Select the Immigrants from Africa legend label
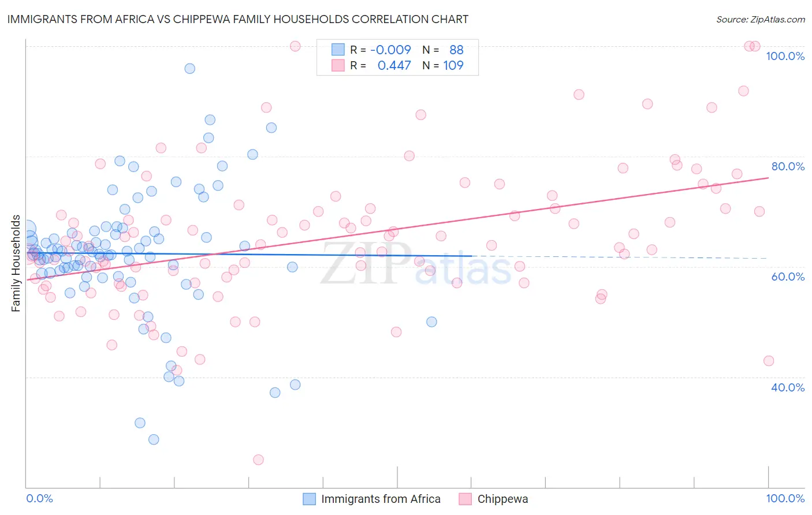 point(381,499)
